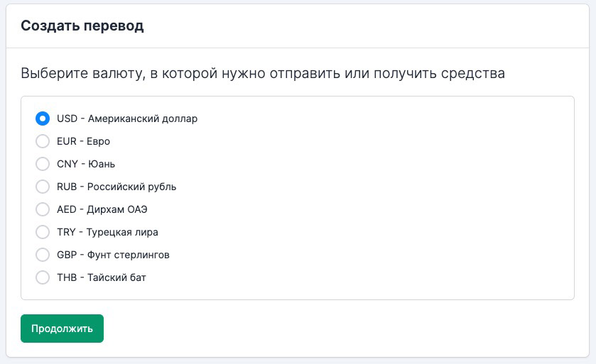Click the 'CNY - Юань' label text
This screenshot has width=596, height=364.
point(86,164)
